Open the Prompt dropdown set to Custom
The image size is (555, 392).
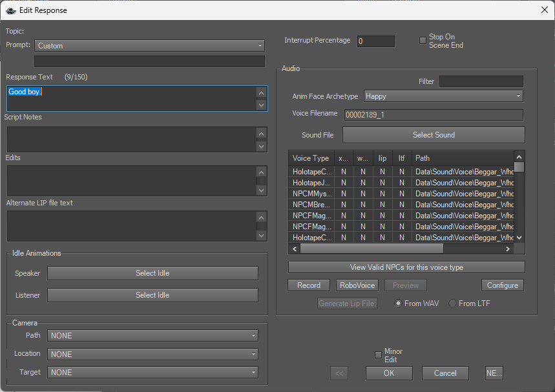click(x=149, y=46)
